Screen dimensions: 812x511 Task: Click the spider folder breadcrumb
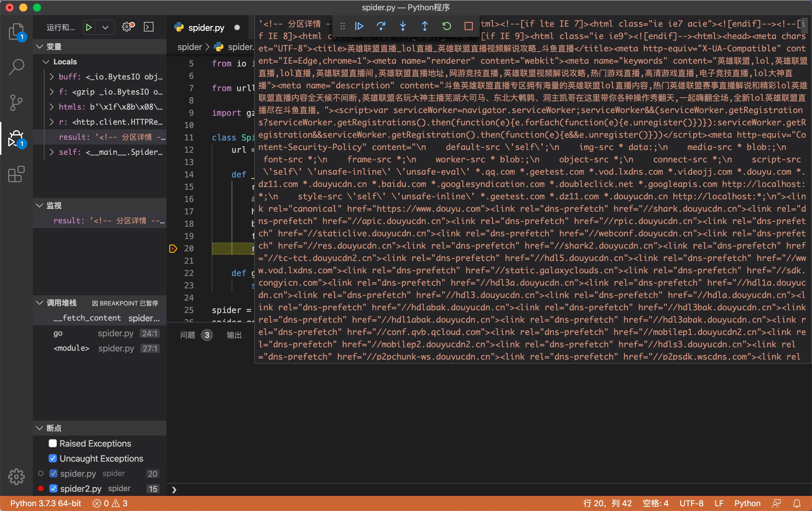pos(189,47)
